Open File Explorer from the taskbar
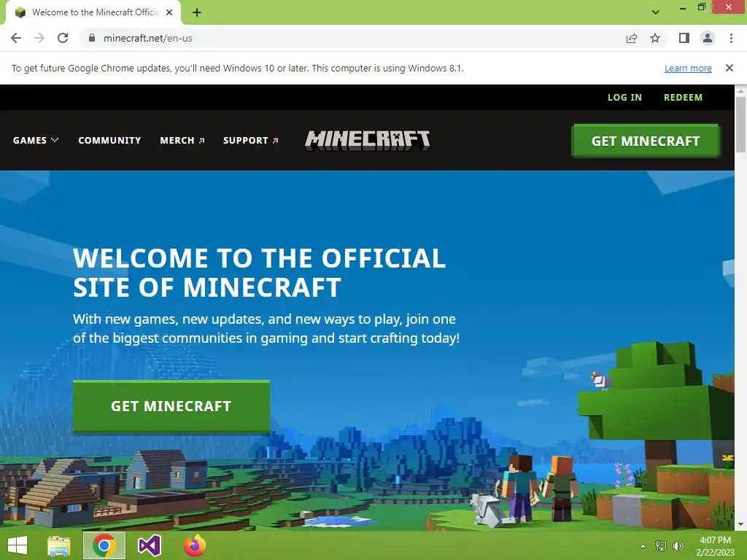This screenshot has width=747, height=560. (x=59, y=545)
